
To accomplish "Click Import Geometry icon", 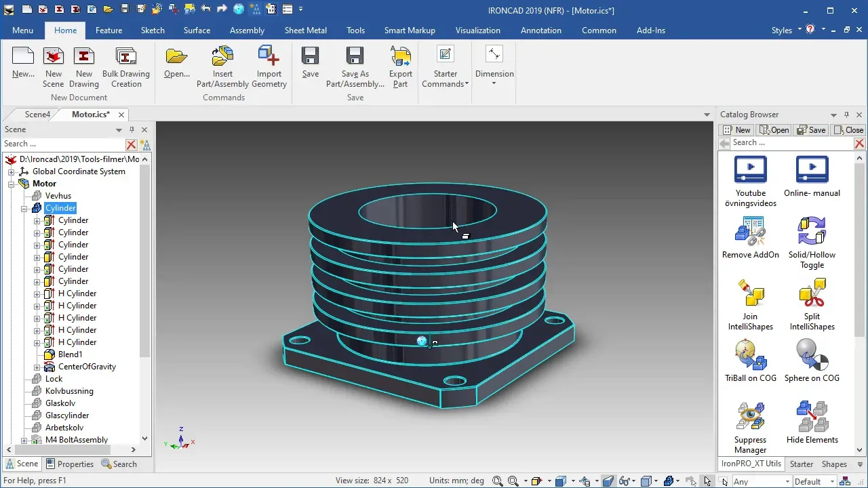I will click(x=269, y=56).
